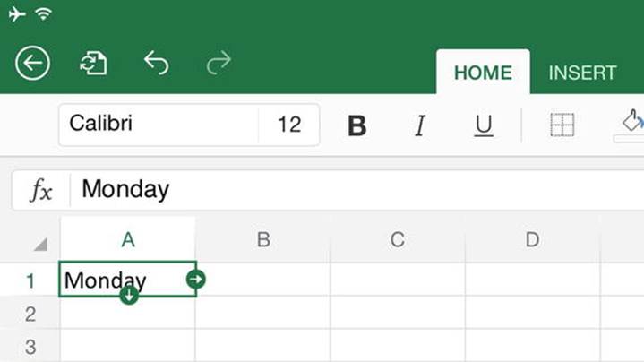Toggle Bold formatting
This screenshot has width=644, height=362.
pyautogui.click(x=356, y=125)
